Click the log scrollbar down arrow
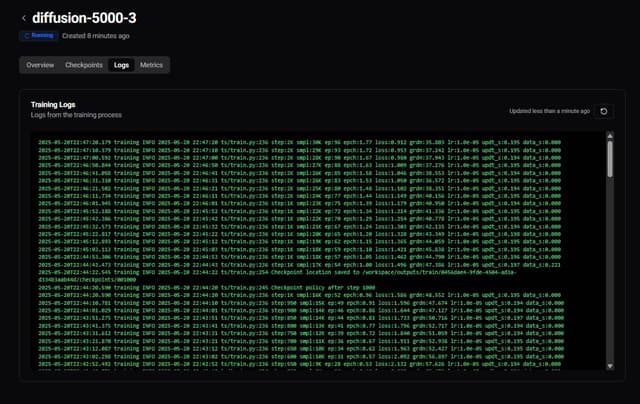 [610, 366]
